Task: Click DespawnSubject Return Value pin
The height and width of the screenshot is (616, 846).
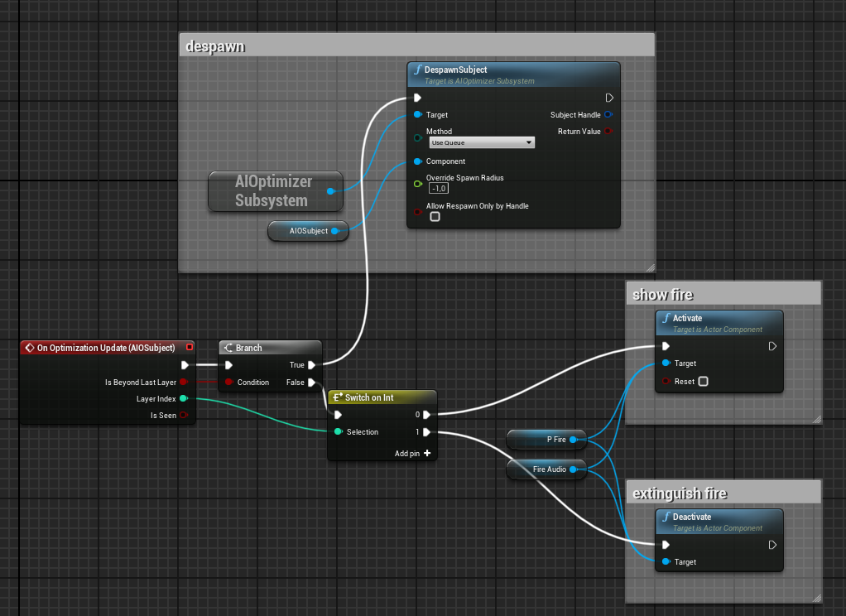Action: tap(608, 132)
